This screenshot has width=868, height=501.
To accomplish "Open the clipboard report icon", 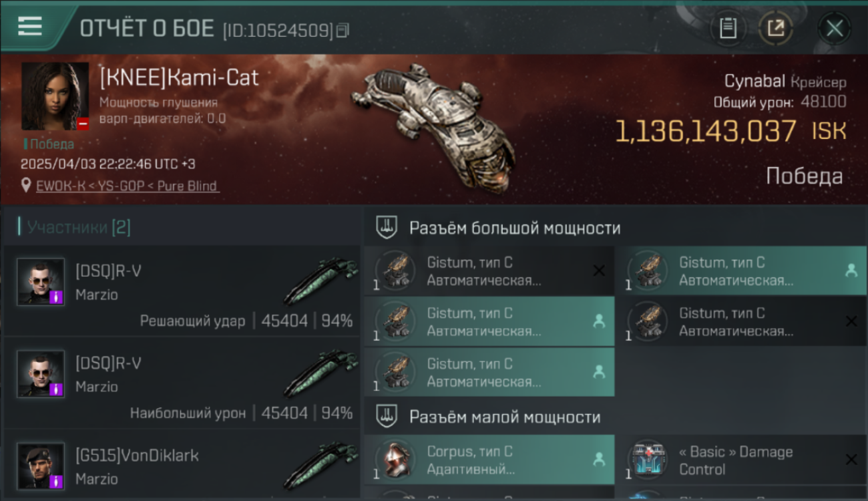I will (728, 29).
